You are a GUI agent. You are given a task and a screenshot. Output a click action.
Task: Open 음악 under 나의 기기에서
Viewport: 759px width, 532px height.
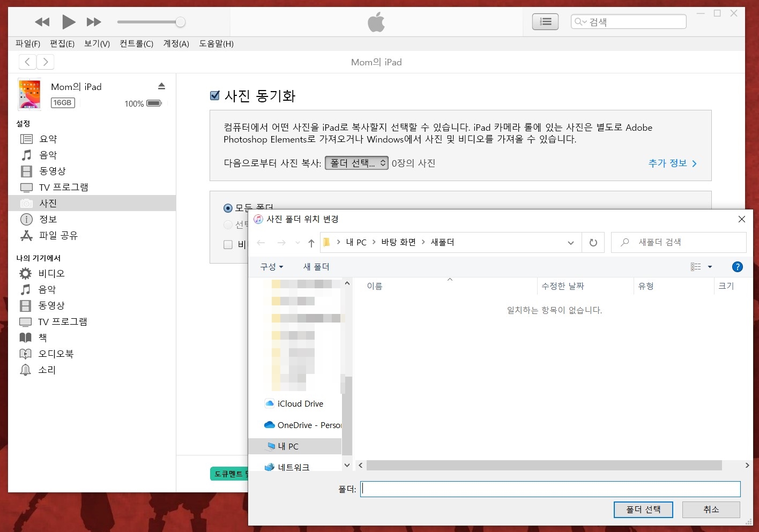(x=92, y=289)
